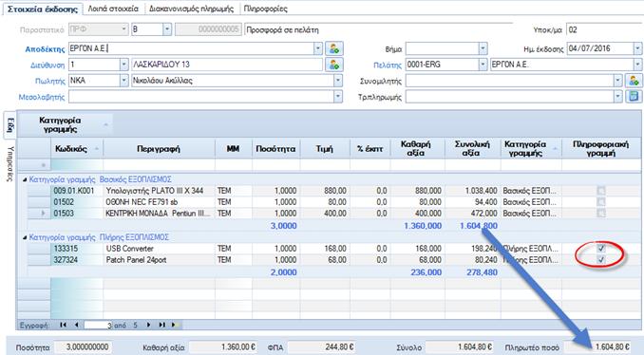Open the Αποδέκτης dropdown arrow
The height and width of the screenshot is (355, 644).
point(318,48)
